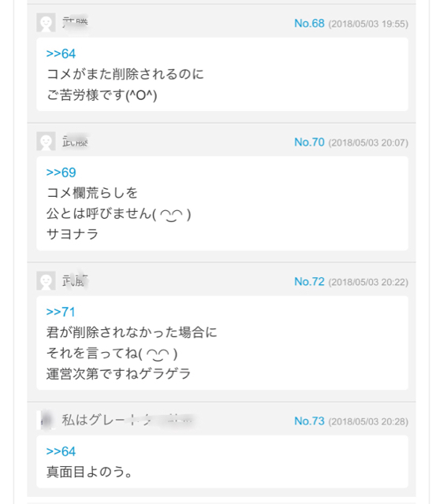Click the avatar icon on comment No.72
443x504 pixels.
[46, 280]
